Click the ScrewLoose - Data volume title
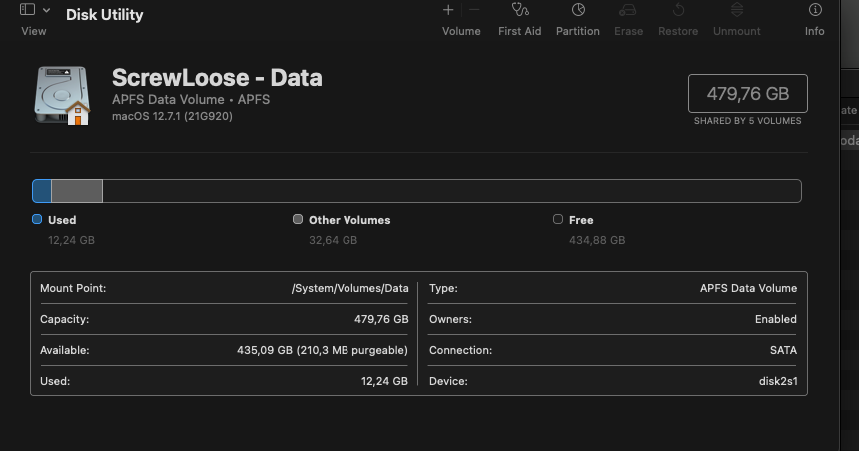This screenshot has height=451, width=859. click(x=217, y=78)
